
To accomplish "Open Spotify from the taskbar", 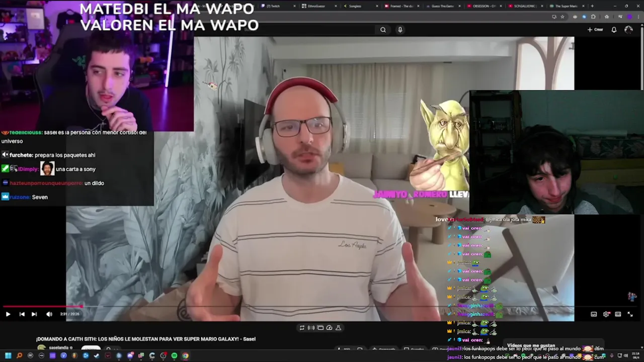I will click(x=174, y=356).
